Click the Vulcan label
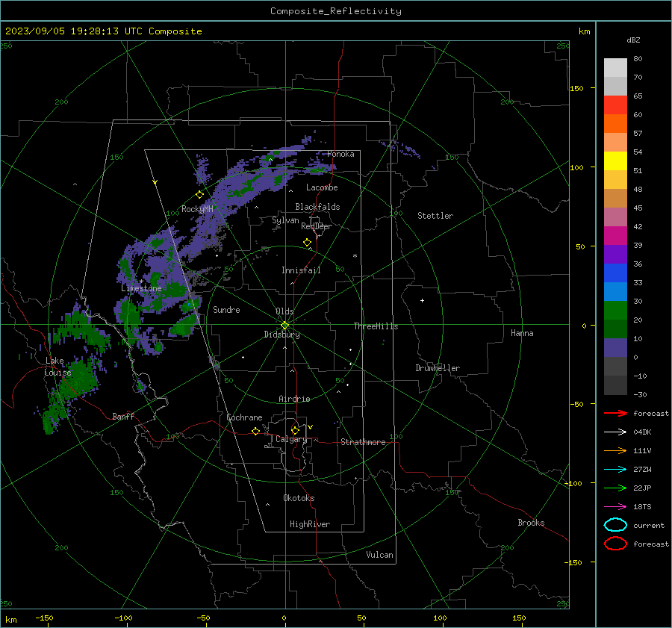This screenshot has width=672, height=628. point(379,555)
